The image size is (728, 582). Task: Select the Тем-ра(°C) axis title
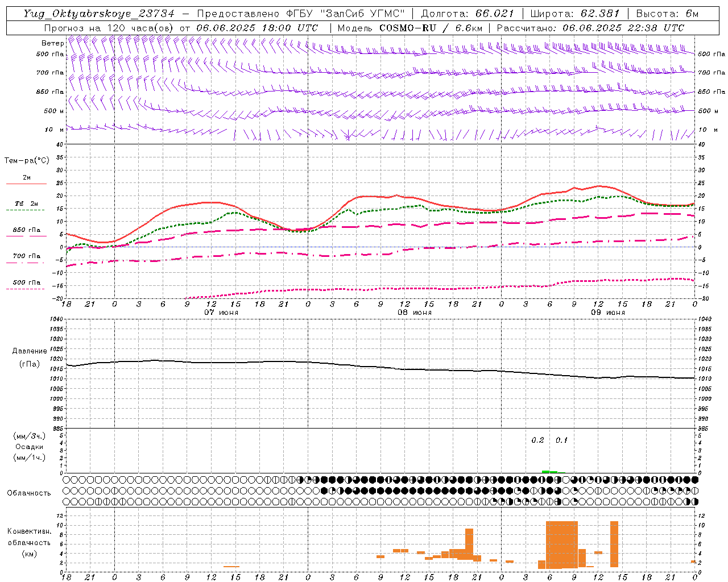click(27, 161)
